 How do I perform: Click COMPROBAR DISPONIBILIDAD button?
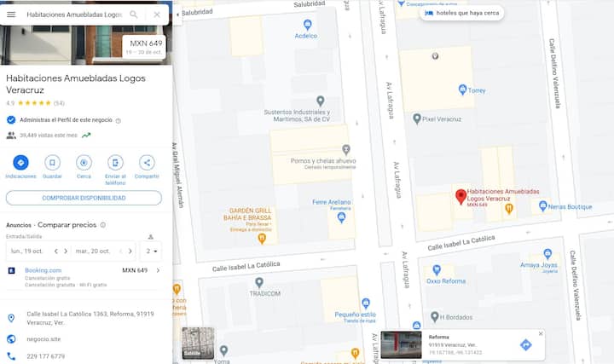point(84,198)
